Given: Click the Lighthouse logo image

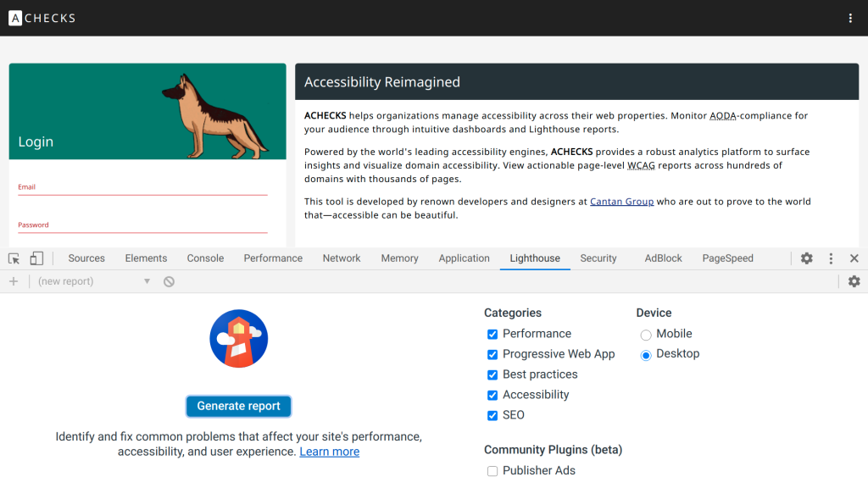Looking at the screenshot, I should [238, 339].
